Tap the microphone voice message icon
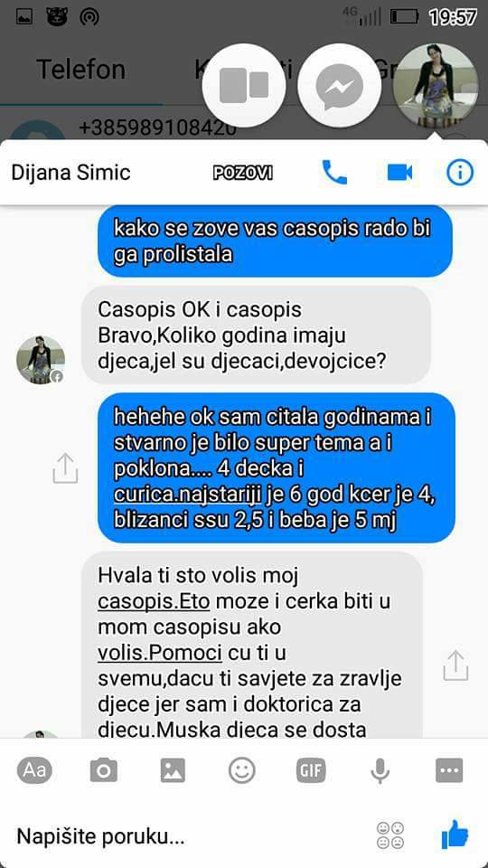The height and width of the screenshot is (868, 488). coord(380,770)
